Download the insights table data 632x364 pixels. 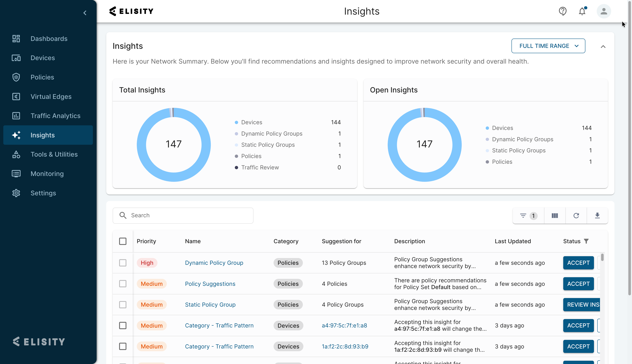coord(597,215)
